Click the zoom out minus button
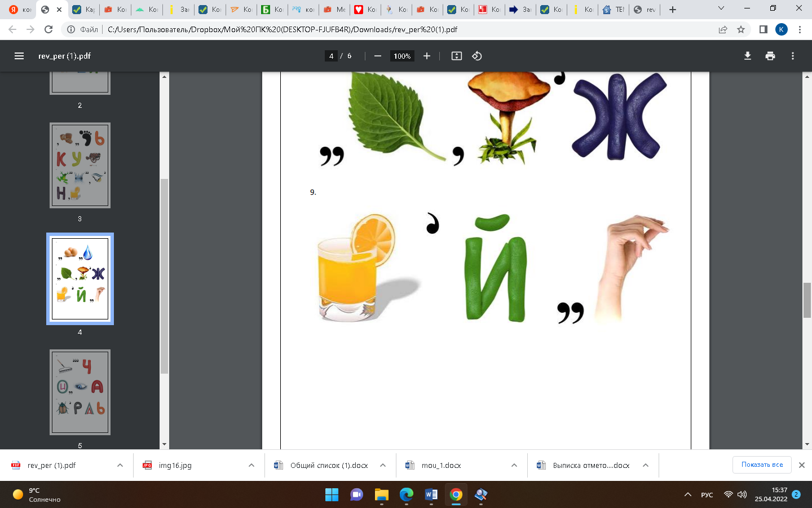Image resolution: width=812 pixels, height=508 pixels. click(x=378, y=56)
